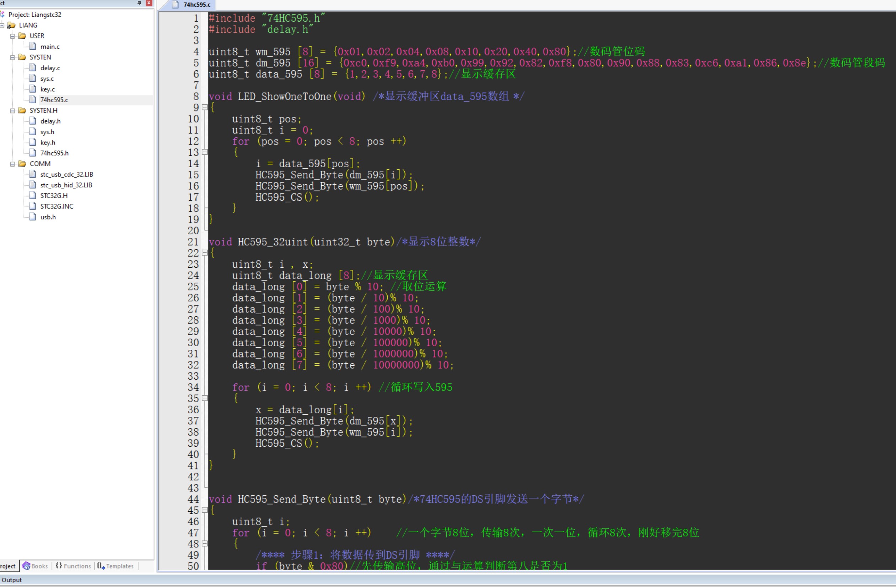Switch to the Templates tab
Viewport: 896px width, 588px height.
pyautogui.click(x=116, y=567)
